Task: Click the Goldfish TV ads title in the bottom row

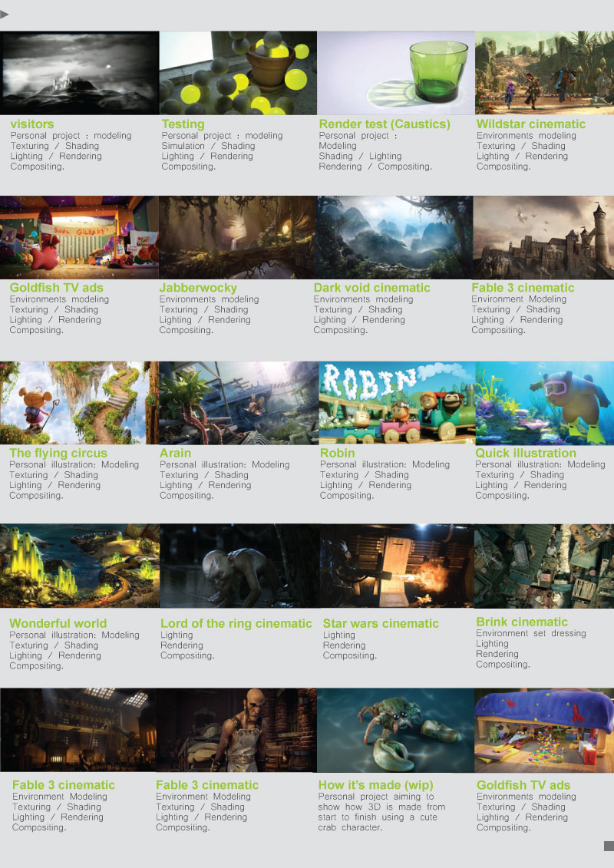Action: pos(523,785)
